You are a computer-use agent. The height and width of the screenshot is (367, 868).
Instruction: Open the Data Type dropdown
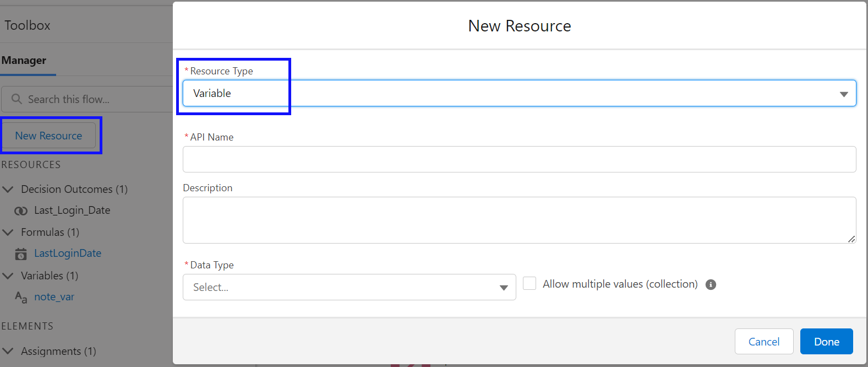click(x=349, y=287)
